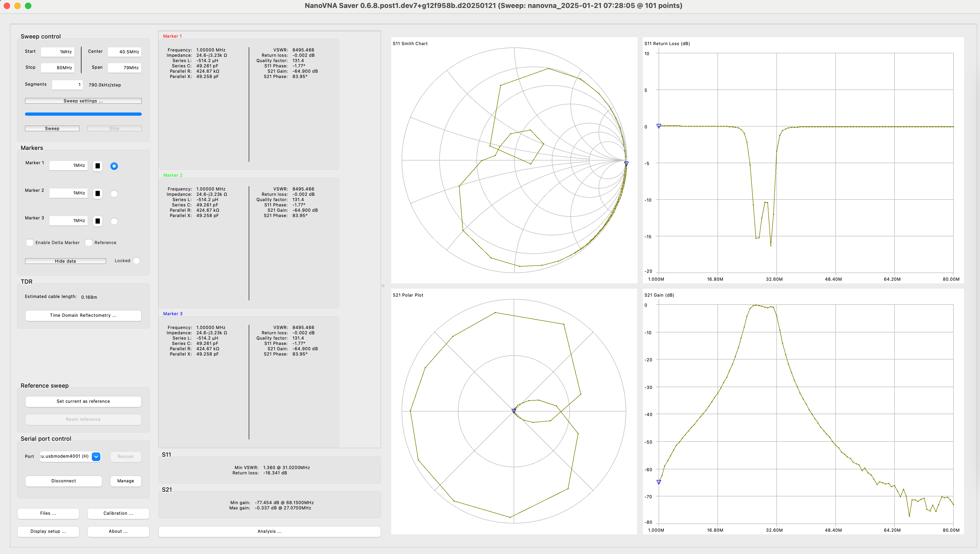The height and width of the screenshot is (554, 980).
Task: Open the Files menu button
Action: pyautogui.click(x=48, y=513)
